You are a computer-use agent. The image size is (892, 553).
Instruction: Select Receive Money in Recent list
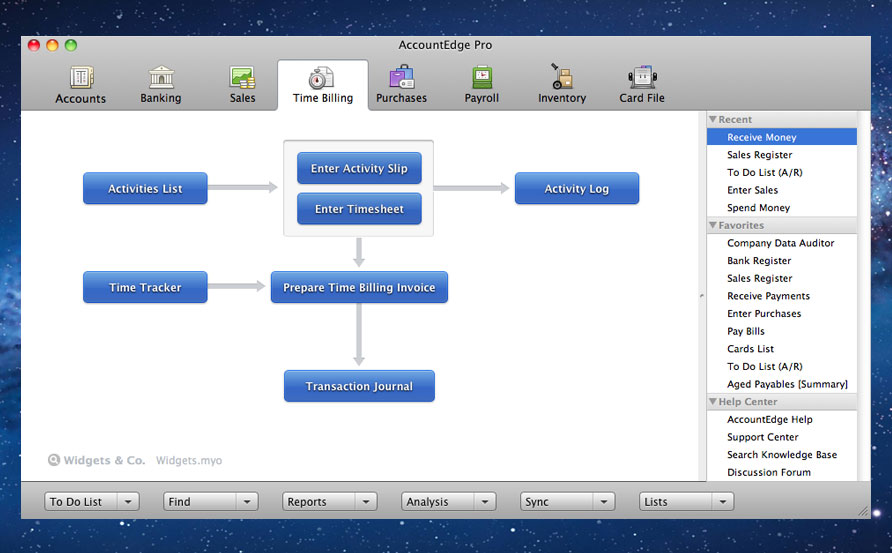782,137
